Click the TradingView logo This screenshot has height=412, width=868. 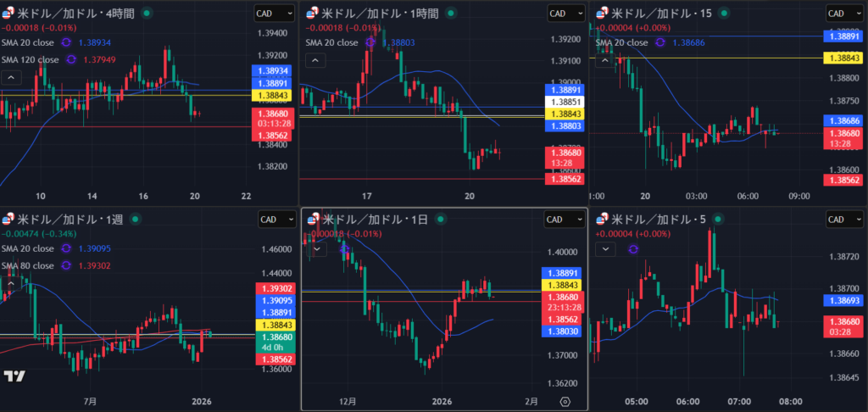click(14, 376)
